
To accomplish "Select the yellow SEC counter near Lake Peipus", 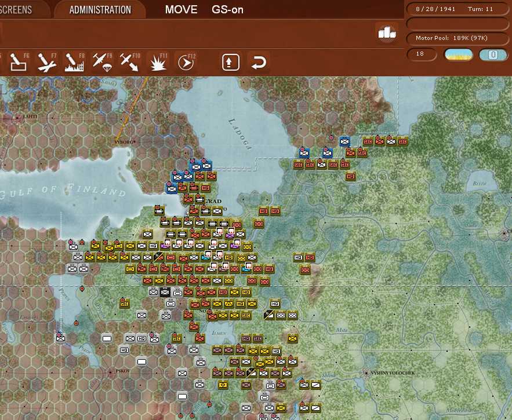I will click(124, 304).
